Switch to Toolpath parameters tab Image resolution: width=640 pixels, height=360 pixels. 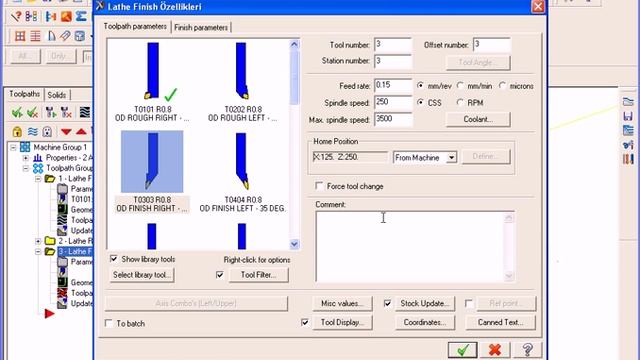click(x=135, y=27)
